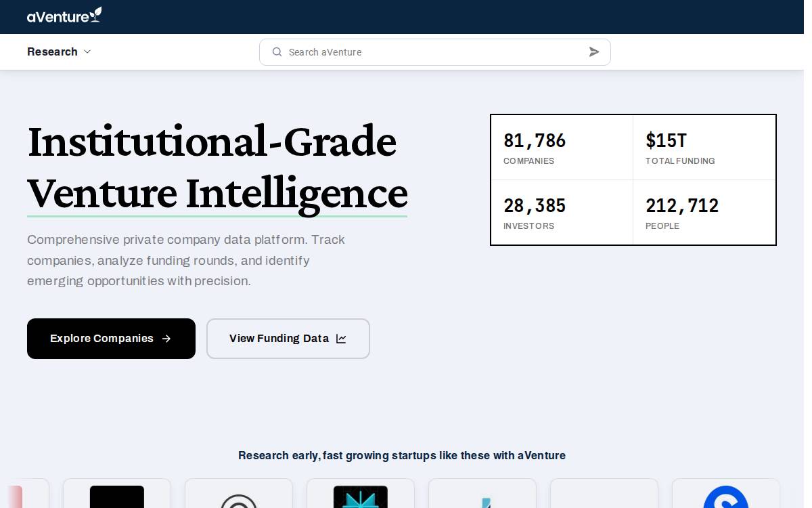
Task: Focus the Search aVenture input field
Action: (435, 52)
